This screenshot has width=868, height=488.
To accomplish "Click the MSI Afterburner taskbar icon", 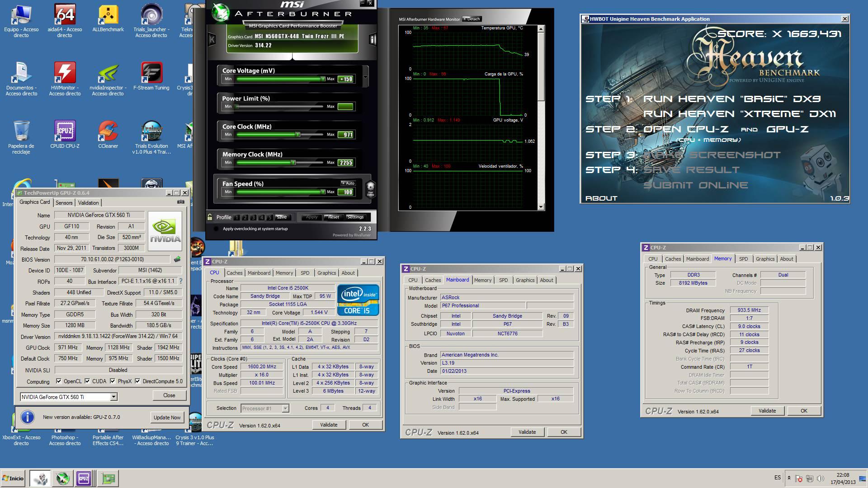I will point(63,478).
